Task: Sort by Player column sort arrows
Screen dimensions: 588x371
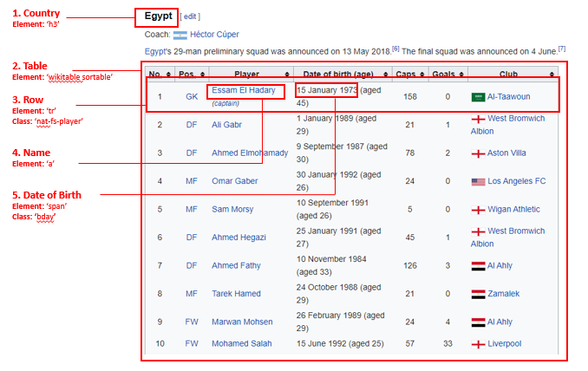Action: (x=287, y=75)
